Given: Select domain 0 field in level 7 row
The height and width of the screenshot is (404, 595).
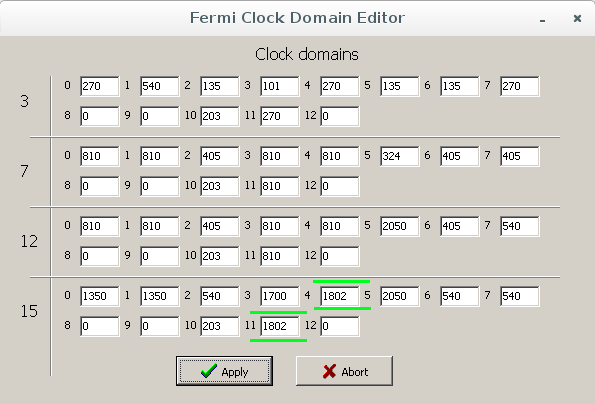Looking at the screenshot, I should coord(100,156).
